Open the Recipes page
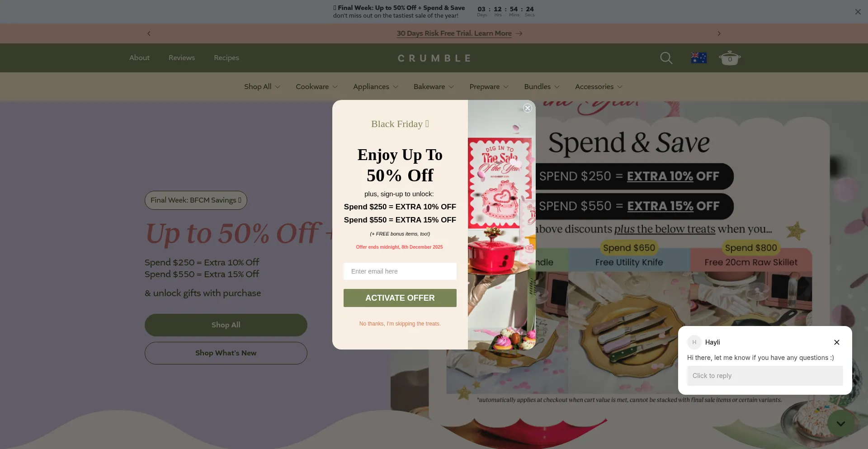 [x=226, y=58]
